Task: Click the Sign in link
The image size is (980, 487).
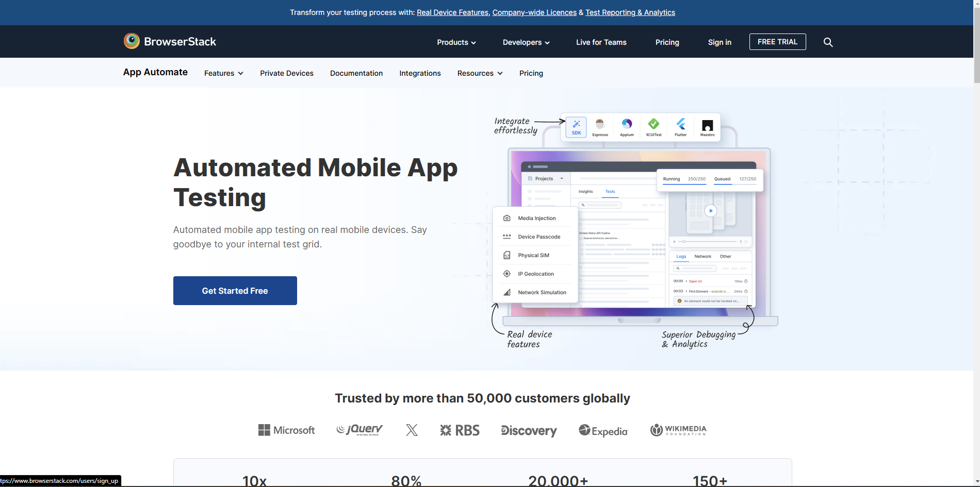Action: point(720,42)
